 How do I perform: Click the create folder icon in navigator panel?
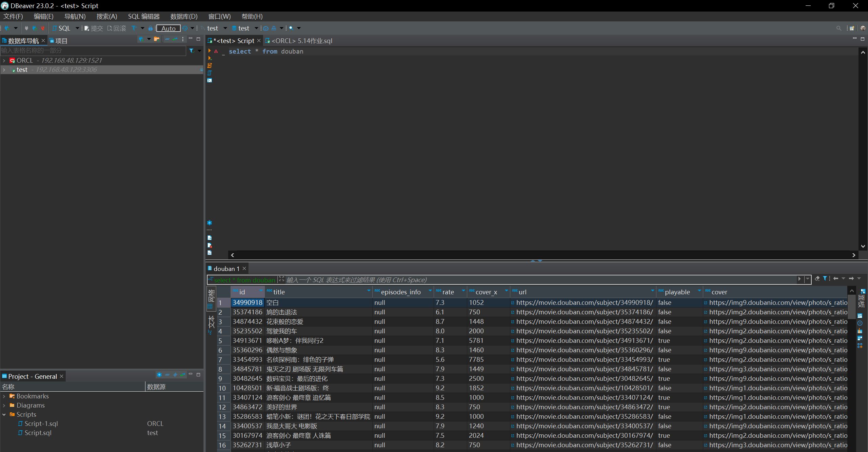(157, 39)
